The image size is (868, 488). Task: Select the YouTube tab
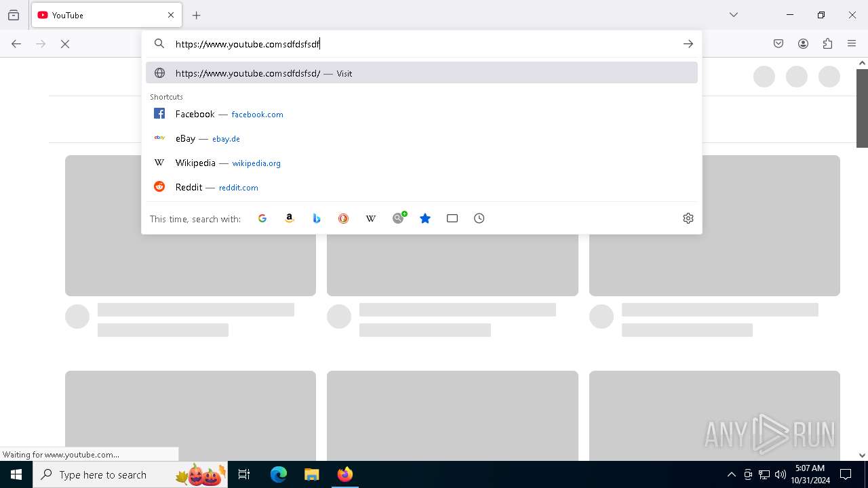pos(106,15)
